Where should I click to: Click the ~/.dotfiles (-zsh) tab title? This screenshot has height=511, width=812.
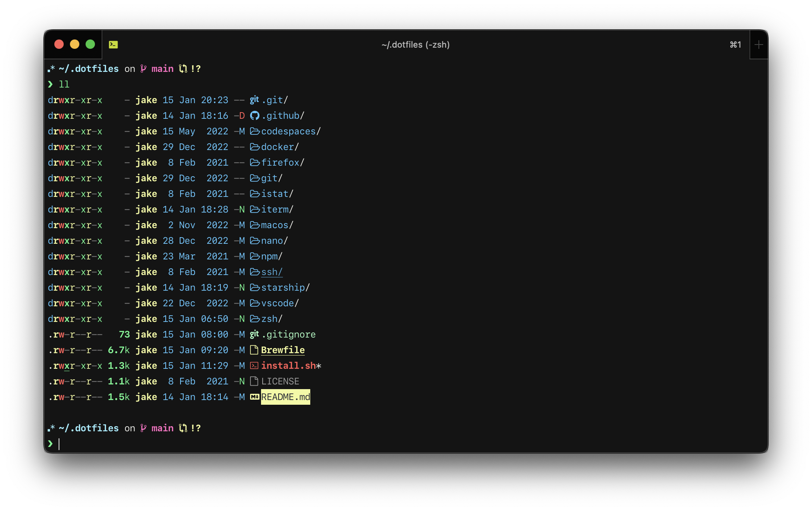pyautogui.click(x=415, y=45)
